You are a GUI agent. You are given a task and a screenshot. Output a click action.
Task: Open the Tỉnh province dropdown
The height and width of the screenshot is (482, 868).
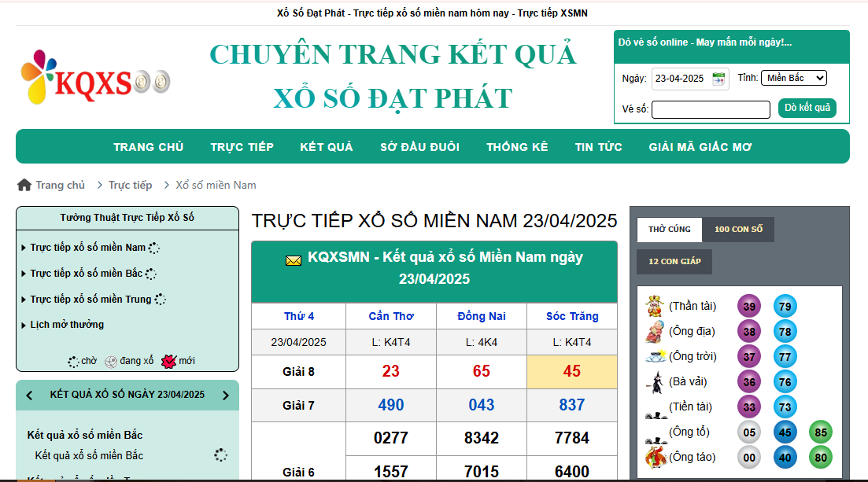(793, 78)
